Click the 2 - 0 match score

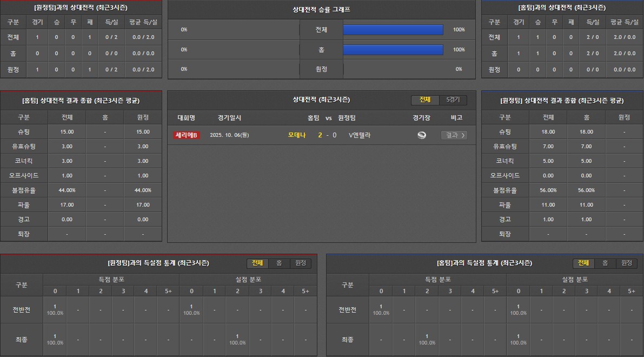[x=327, y=135]
